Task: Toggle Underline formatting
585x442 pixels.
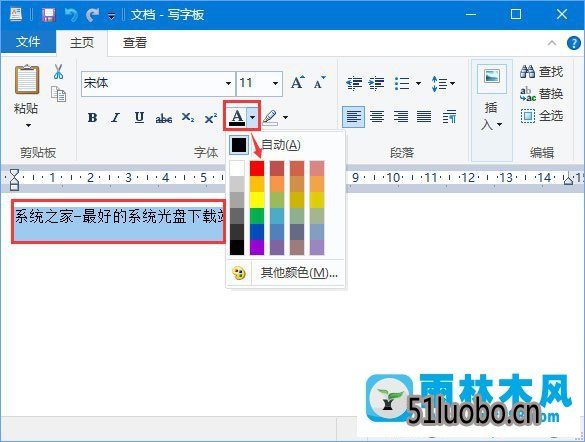Action: click(139, 118)
